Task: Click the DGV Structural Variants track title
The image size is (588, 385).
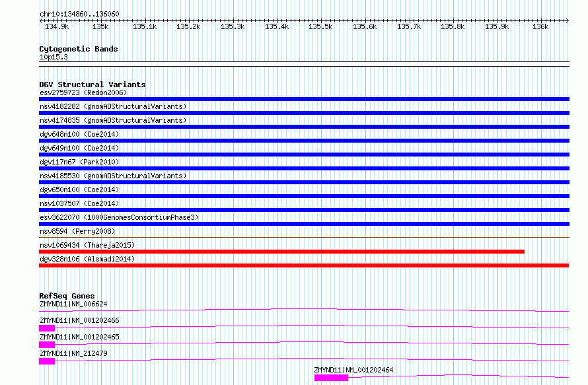Action: 92,85
